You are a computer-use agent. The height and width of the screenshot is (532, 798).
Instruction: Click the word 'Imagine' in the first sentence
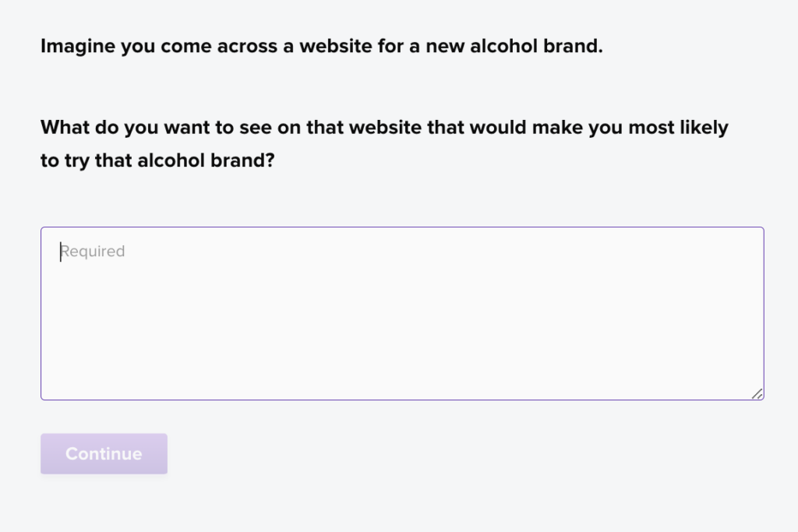click(78, 46)
